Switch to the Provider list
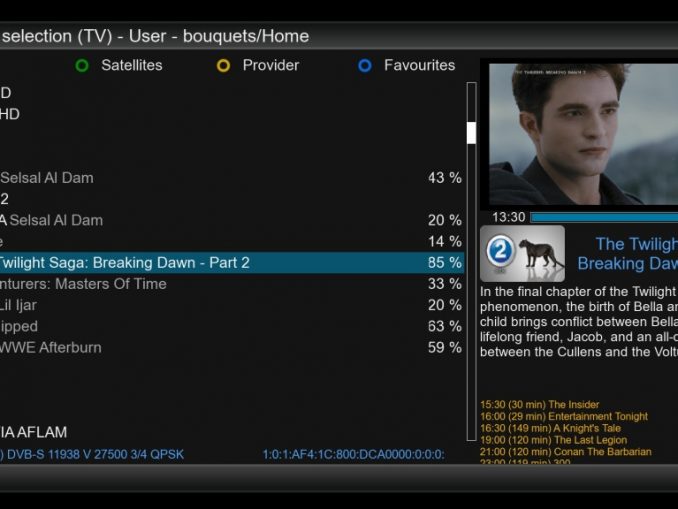The width and height of the screenshot is (678, 509). click(x=271, y=65)
